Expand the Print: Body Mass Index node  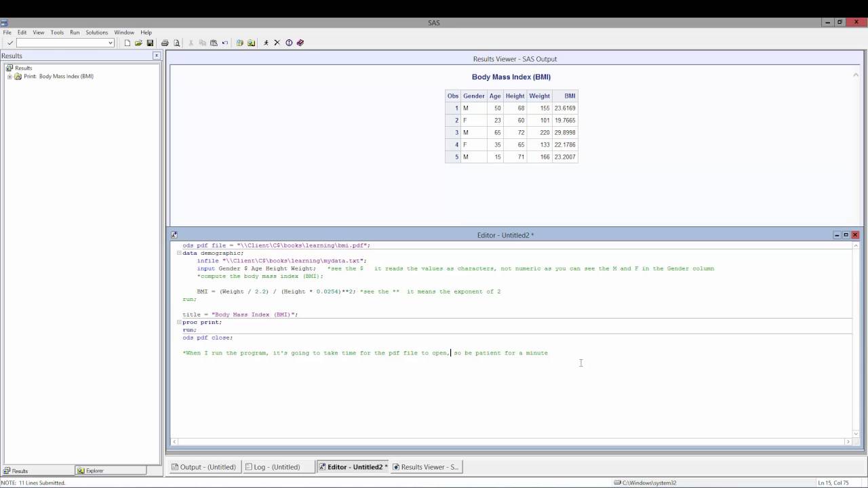tap(9, 77)
